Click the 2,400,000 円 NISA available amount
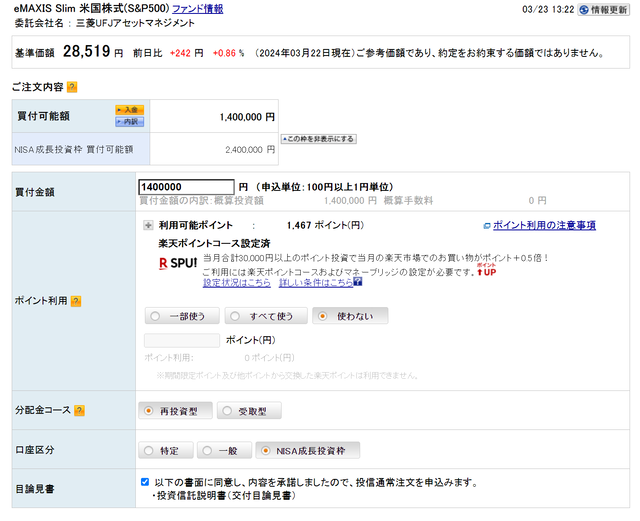Image resolution: width=640 pixels, height=521 pixels. [250, 150]
